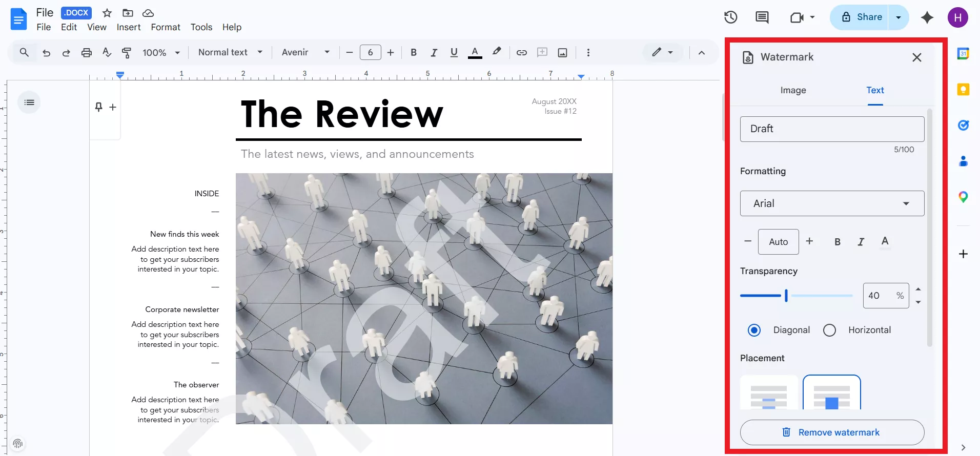This screenshot has height=456, width=980.
Task: Open the text color tool in toolbar
Action: [475, 52]
